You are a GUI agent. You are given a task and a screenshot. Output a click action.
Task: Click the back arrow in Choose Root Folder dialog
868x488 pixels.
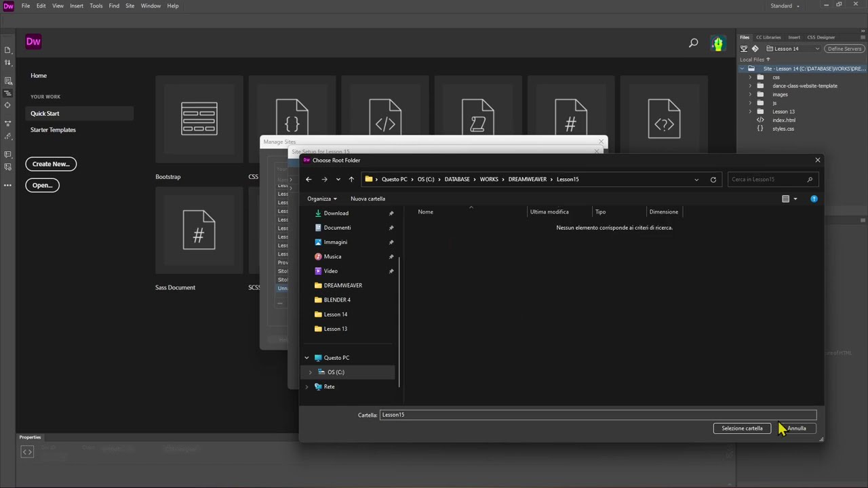(309, 180)
